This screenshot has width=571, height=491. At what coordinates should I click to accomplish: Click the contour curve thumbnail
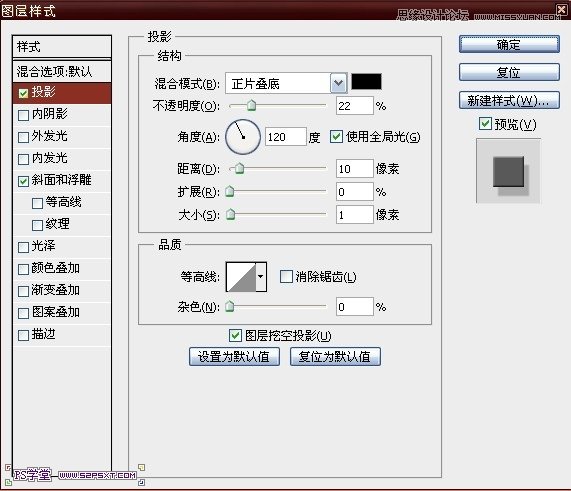point(241,277)
